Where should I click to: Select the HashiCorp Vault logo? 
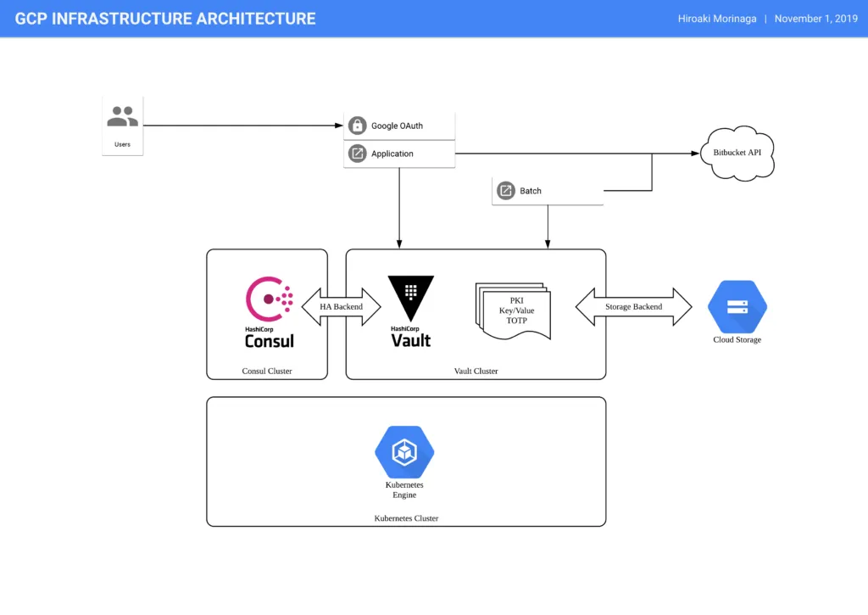click(x=411, y=312)
